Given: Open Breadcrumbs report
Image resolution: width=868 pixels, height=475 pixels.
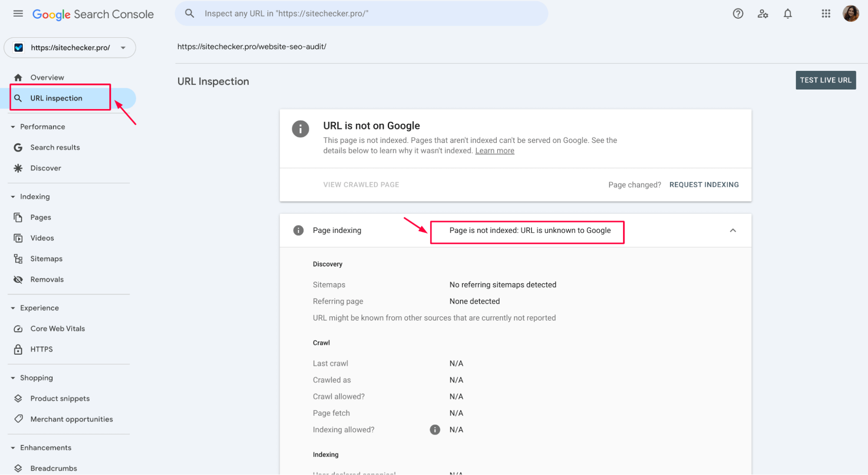Looking at the screenshot, I should [x=53, y=468].
